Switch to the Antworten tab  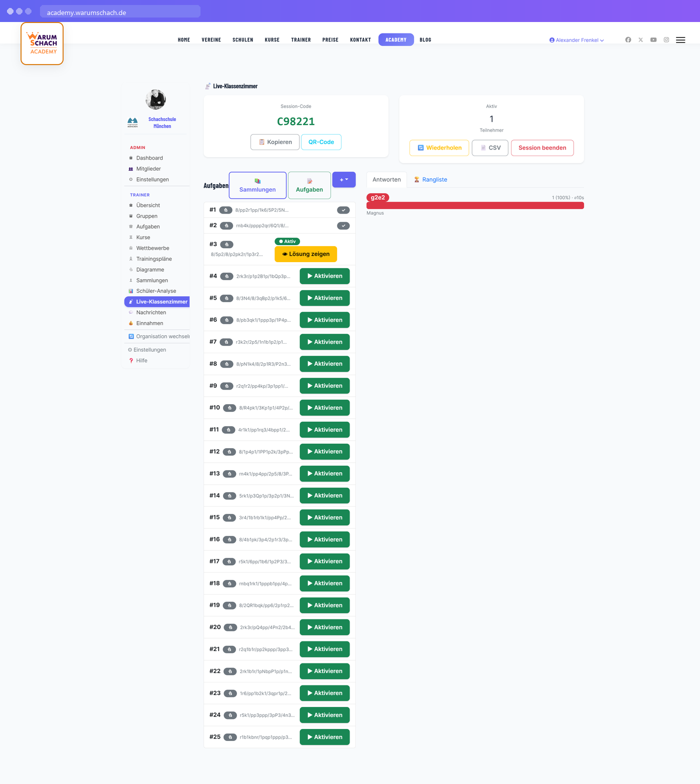coord(386,180)
